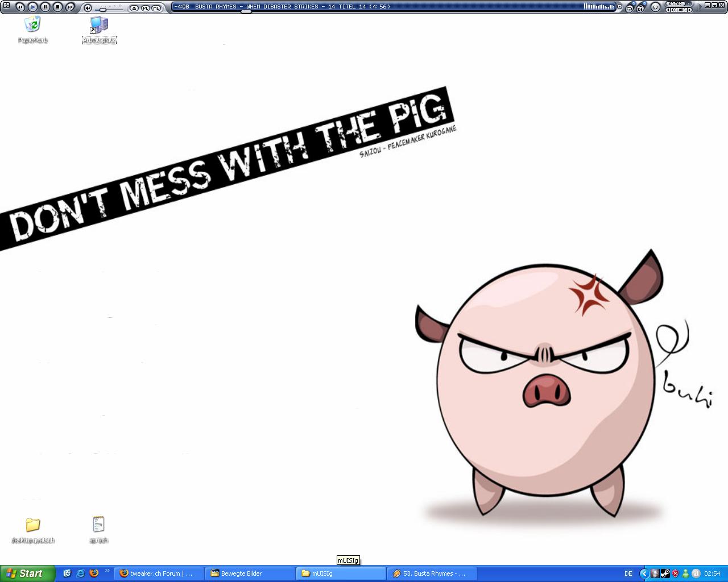Toggle the Winamp playlist PL button
This screenshot has height=582, width=728.
pos(145,8)
